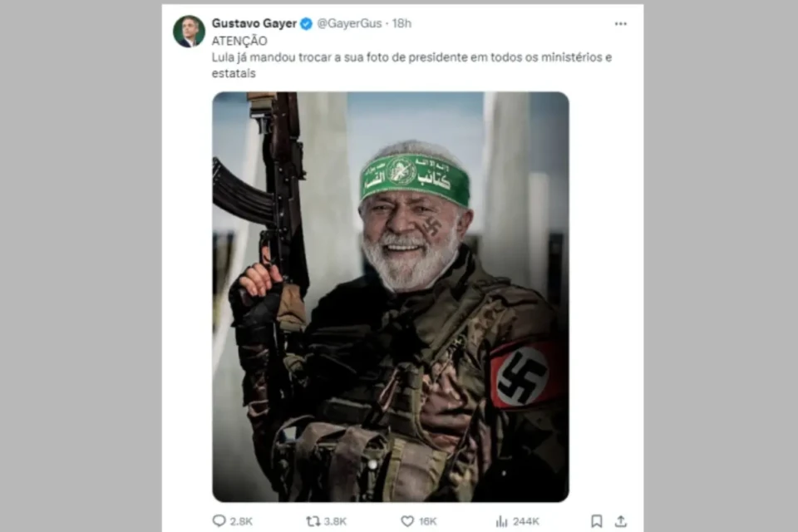The height and width of the screenshot is (532, 798).
Task: Expand the tweet's attached image
Action: [391, 296]
